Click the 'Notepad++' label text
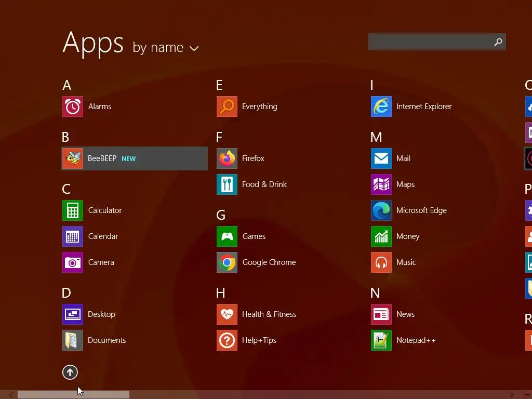The height and width of the screenshot is (399, 532). point(416,341)
